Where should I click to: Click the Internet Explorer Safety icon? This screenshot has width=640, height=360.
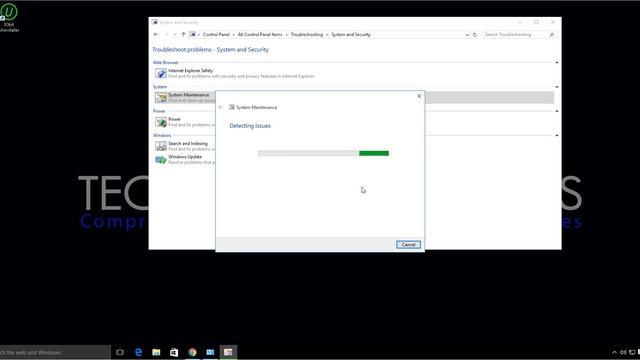161,73
